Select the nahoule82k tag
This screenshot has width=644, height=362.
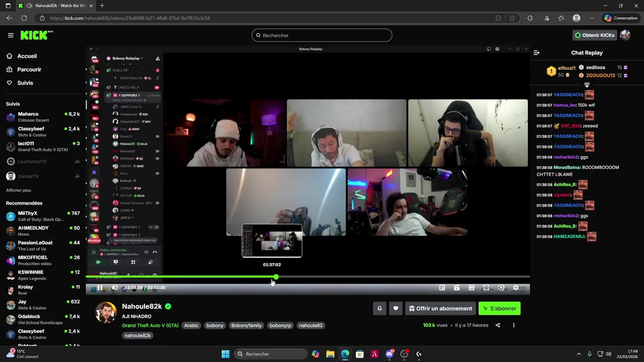pos(138,335)
